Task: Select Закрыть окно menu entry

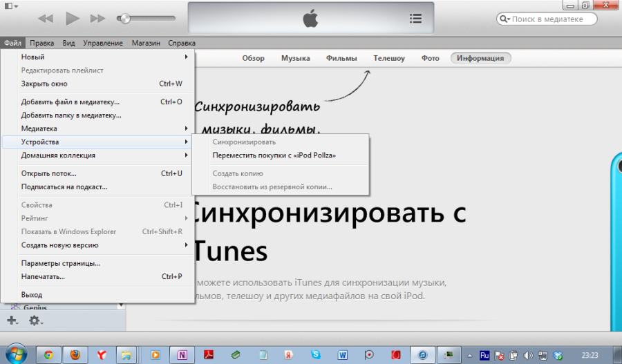Action: 97,84
